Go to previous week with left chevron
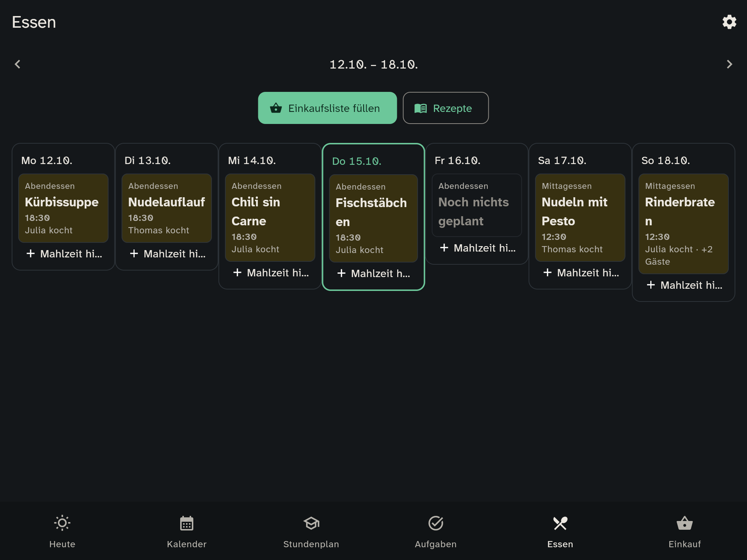 click(18, 64)
